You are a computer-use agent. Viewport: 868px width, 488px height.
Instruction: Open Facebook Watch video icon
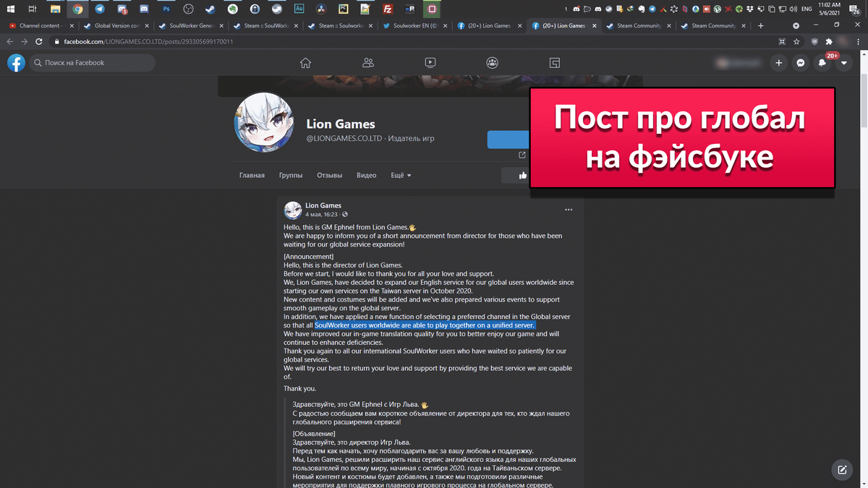pos(430,63)
